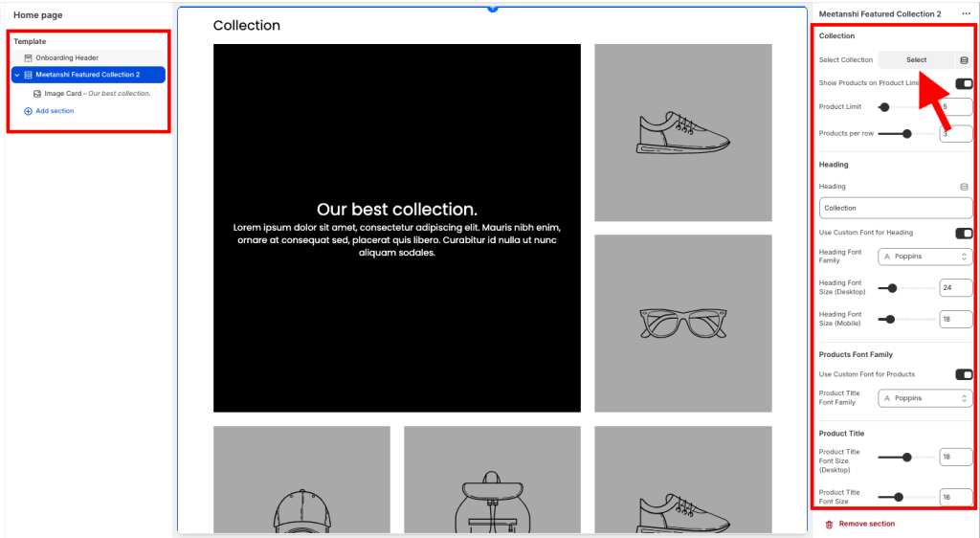Image resolution: width=980 pixels, height=538 pixels.
Task: Click the trash icon for Remove section
Action: 829,525
